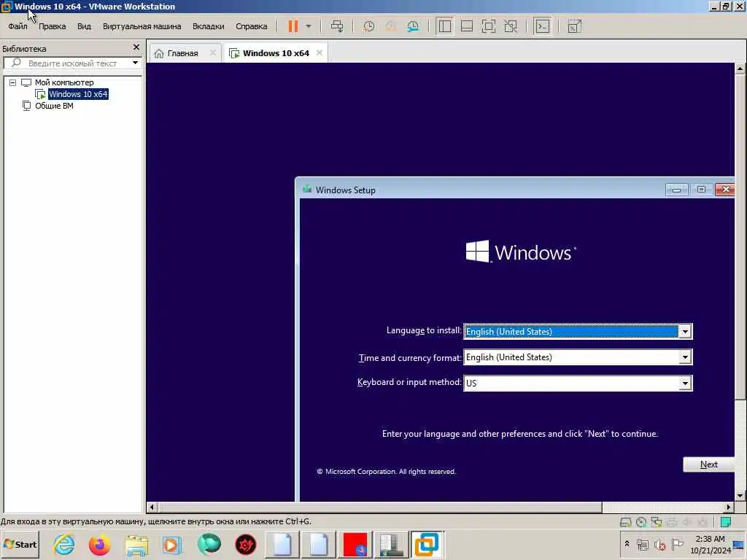Viewport: 747px width, 560px height.
Task: Toggle the thumbnail bar view
Action: 467,26
